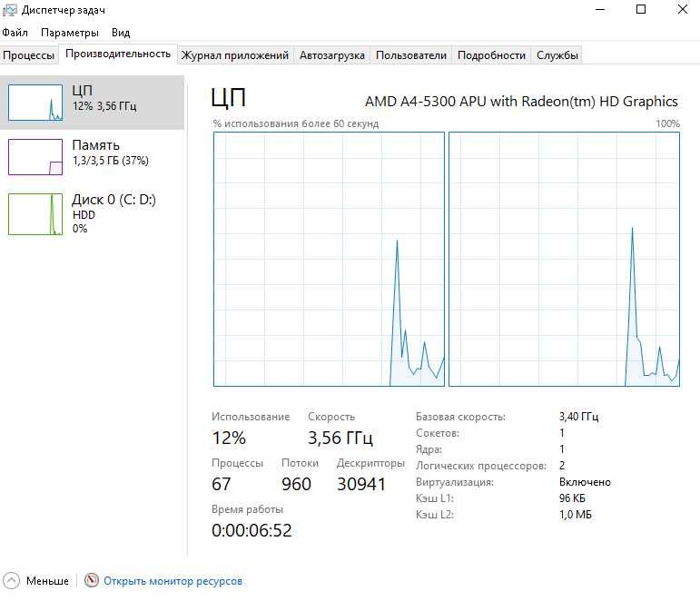This screenshot has width=700, height=601.
Task: Switch to the Службы tab
Action: point(557,55)
